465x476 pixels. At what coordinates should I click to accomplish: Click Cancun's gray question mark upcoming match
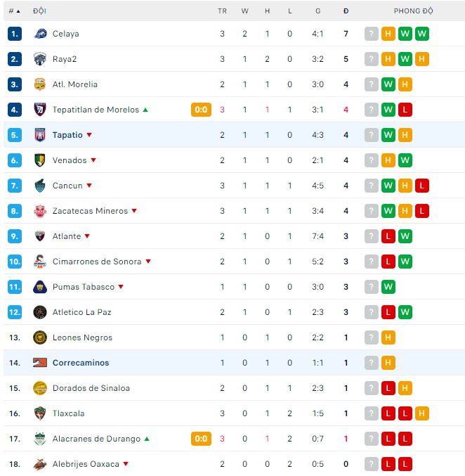[372, 186]
